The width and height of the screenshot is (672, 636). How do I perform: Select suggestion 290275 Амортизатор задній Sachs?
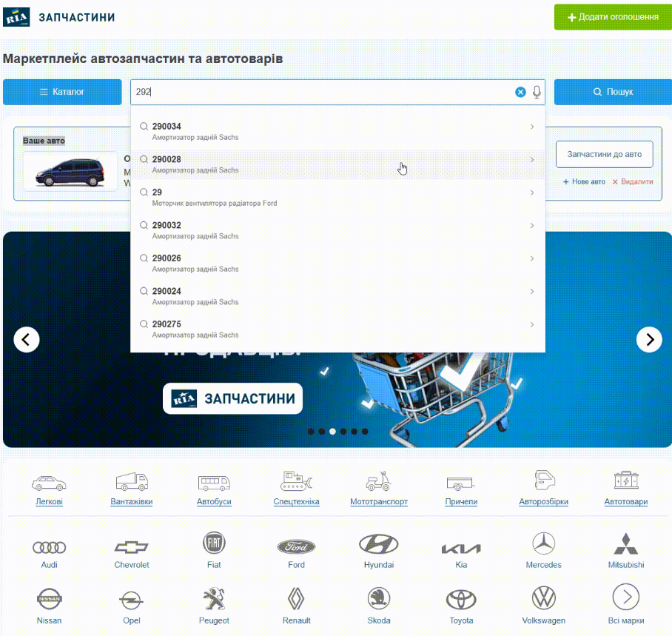point(337,329)
